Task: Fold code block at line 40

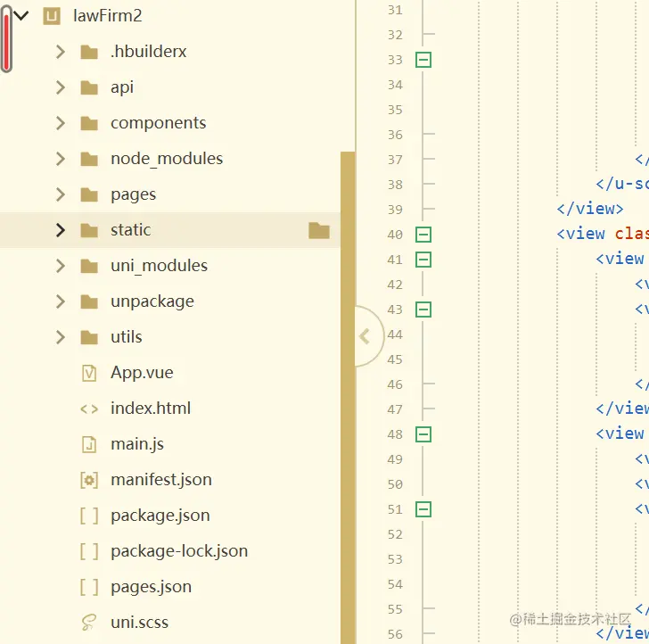Action: pos(423,235)
